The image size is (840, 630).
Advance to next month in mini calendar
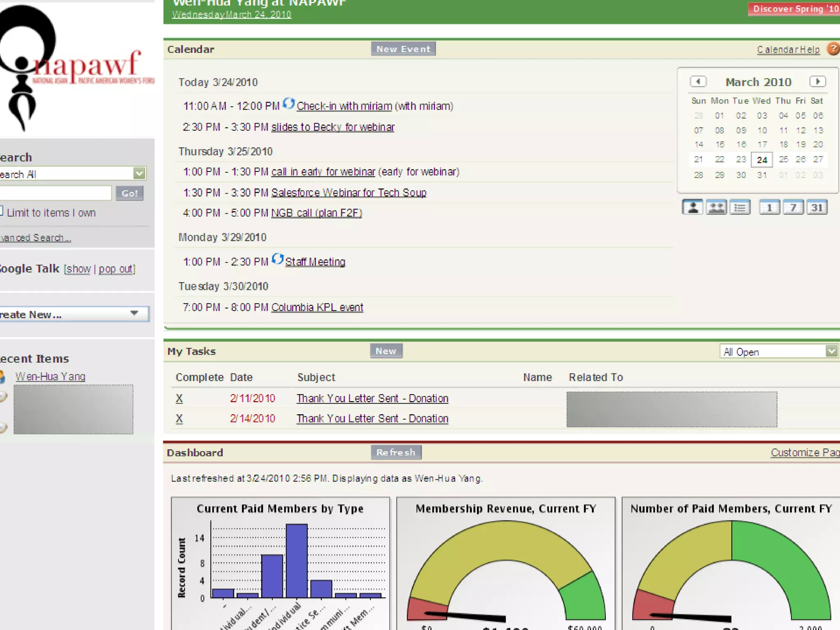tap(817, 81)
